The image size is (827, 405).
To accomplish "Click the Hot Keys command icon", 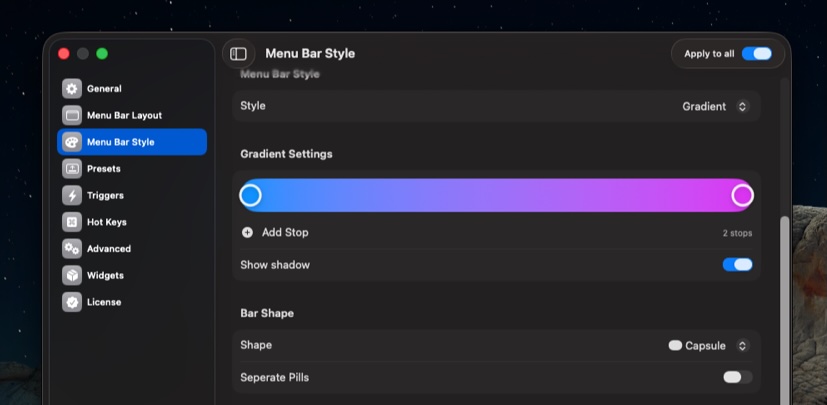I will coord(72,222).
